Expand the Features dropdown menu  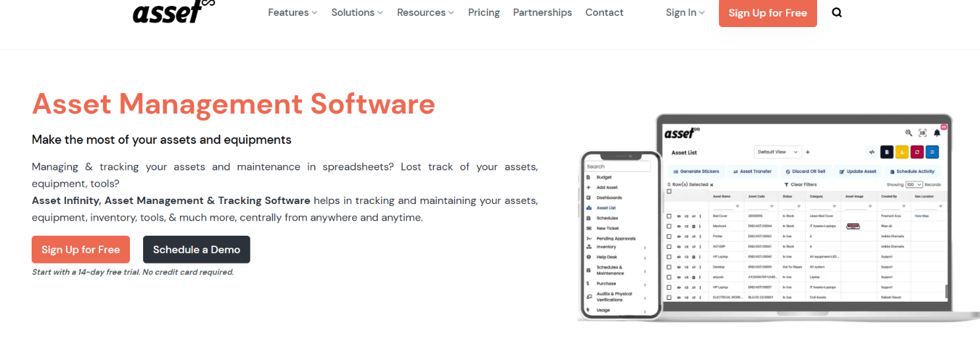pos(292,13)
